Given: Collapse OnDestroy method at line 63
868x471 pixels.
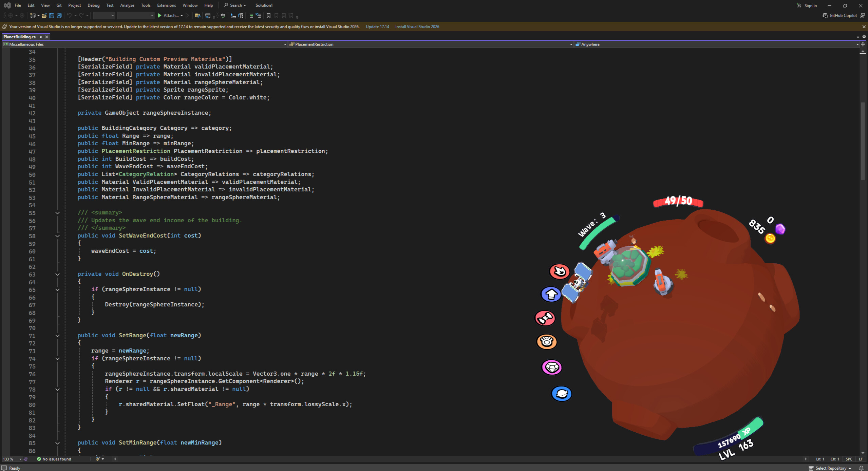Looking at the screenshot, I should click(x=57, y=274).
